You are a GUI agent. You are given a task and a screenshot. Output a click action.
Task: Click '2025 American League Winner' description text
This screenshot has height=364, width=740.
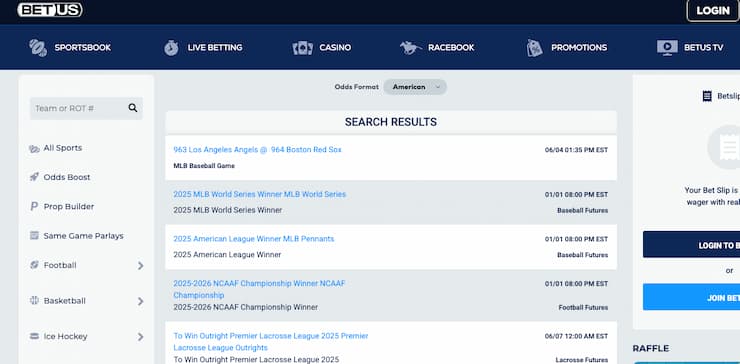[227, 255]
